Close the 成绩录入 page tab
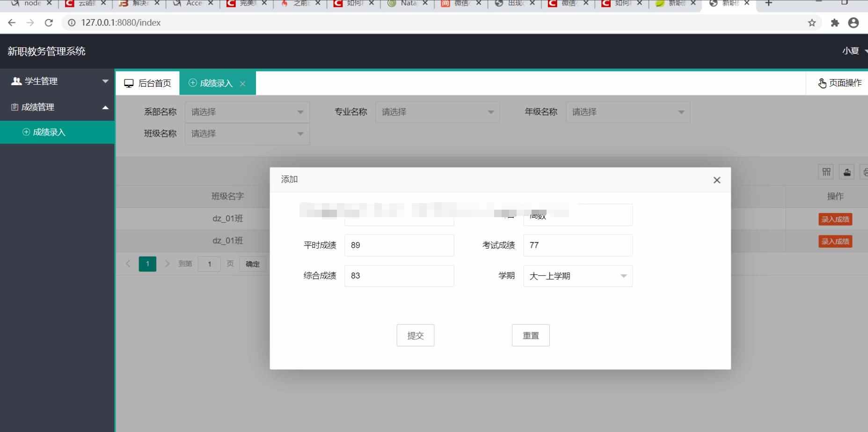This screenshot has height=432, width=868. tap(242, 84)
